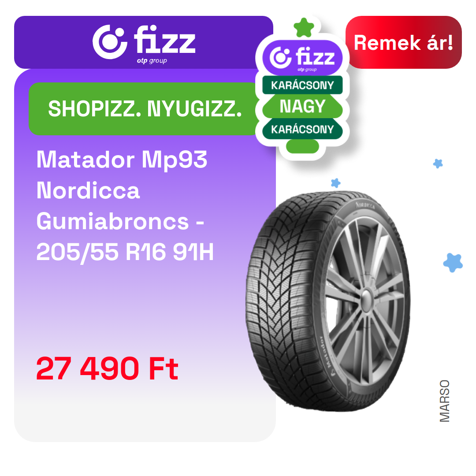Click the blue star below the Remek ár badge
This screenshot has height=476, width=476.
438,164
